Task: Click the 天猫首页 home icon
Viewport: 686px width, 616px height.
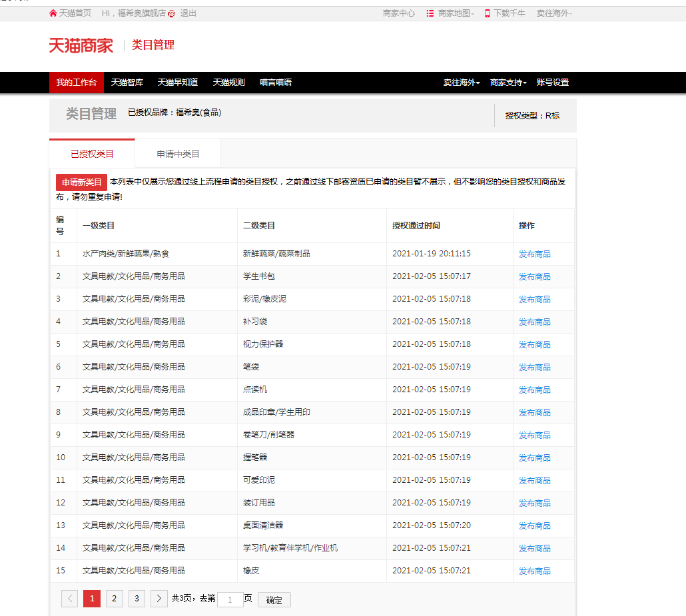Action: [53, 13]
